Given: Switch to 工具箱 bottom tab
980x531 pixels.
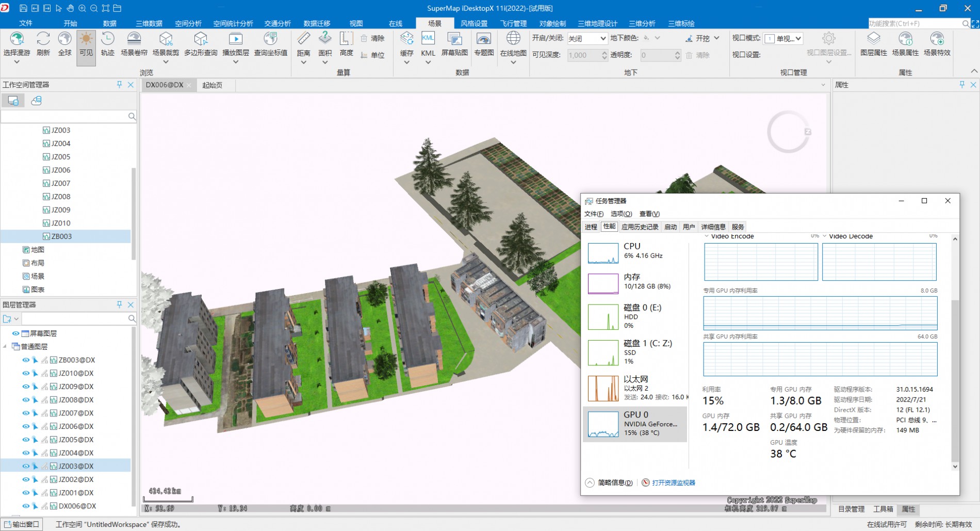Looking at the screenshot, I should [x=883, y=509].
